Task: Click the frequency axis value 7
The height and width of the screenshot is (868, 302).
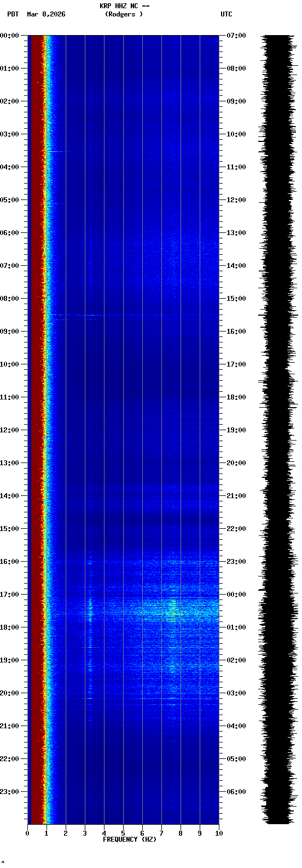Action: pyautogui.click(x=161, y=833)
